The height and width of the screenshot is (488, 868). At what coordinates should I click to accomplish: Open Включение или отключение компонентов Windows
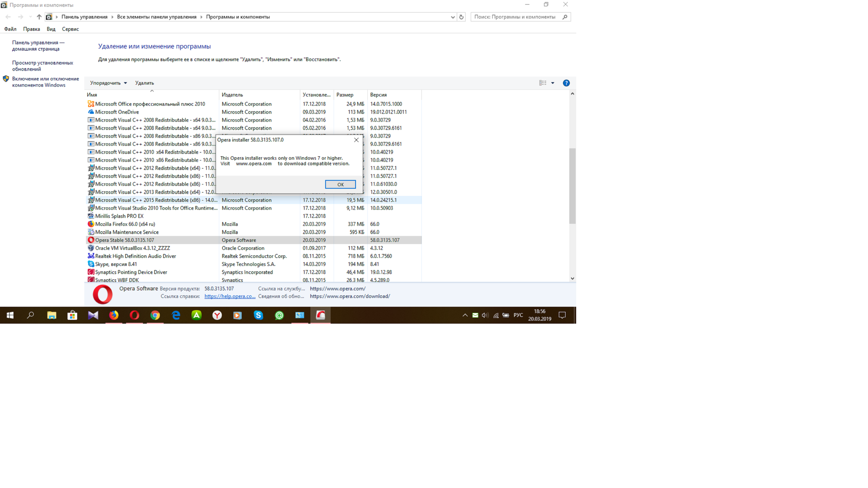point(46,82)
